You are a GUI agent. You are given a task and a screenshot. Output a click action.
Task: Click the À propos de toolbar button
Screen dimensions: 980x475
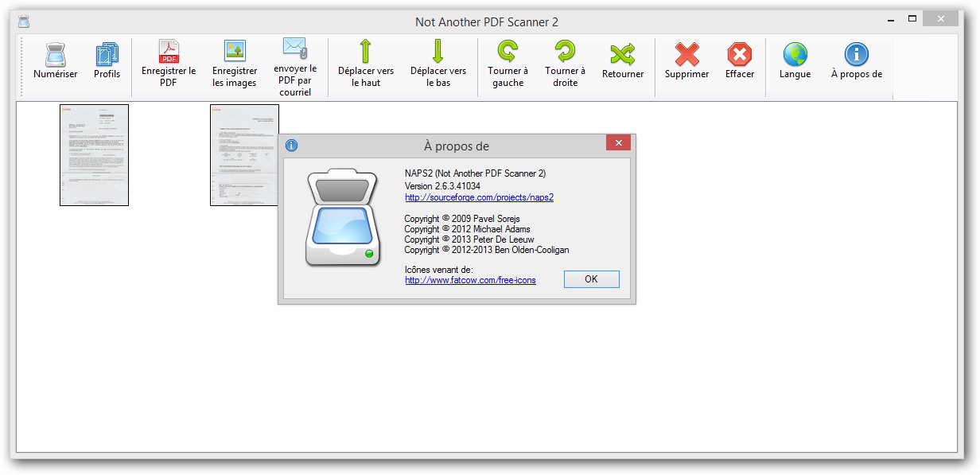(x=856, y=55)
